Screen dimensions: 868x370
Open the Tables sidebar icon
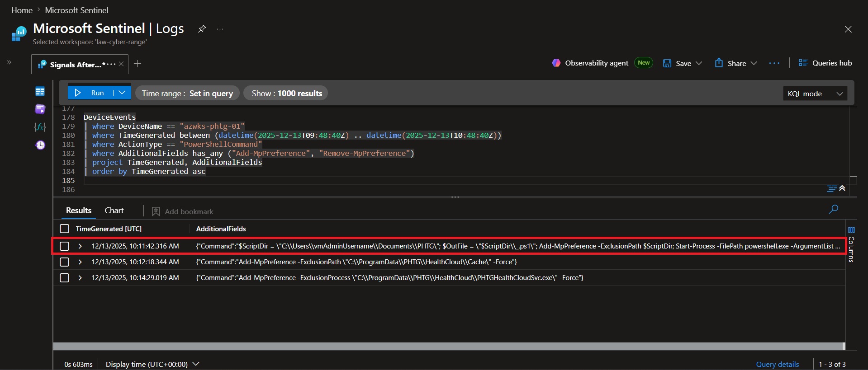(x=40, y=91)
